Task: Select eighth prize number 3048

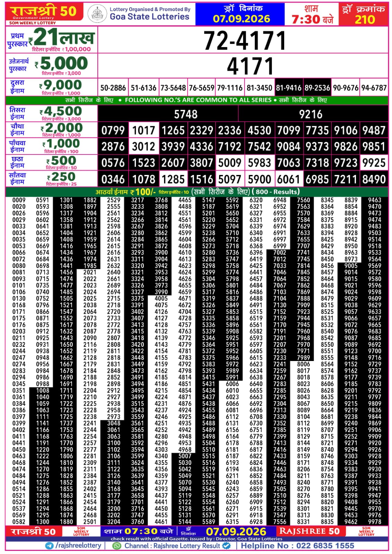Action: tap(114, 423)
